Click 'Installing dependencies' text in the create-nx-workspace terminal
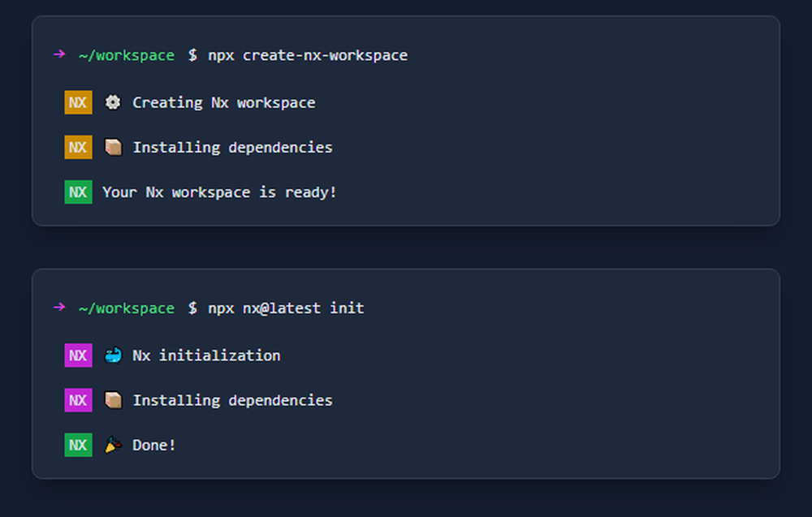The height and width of the screenshot is (517, 812). coord(232,148)
